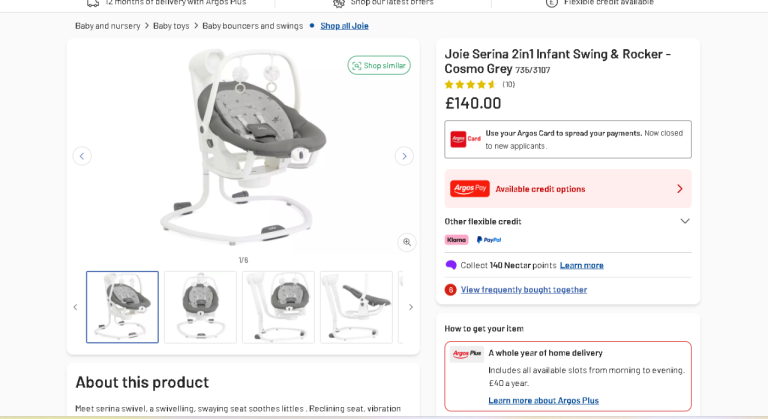Select the second product thumbnail
The width and height of the screenshot is (768, 419).
pyautogui.click(x=200, y=307)
